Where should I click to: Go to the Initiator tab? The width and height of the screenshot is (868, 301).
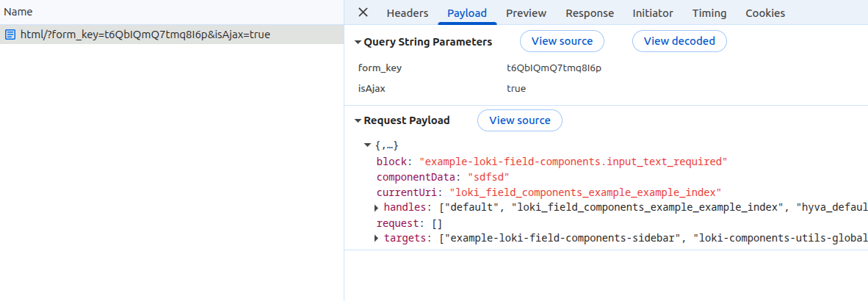[652, 13]
